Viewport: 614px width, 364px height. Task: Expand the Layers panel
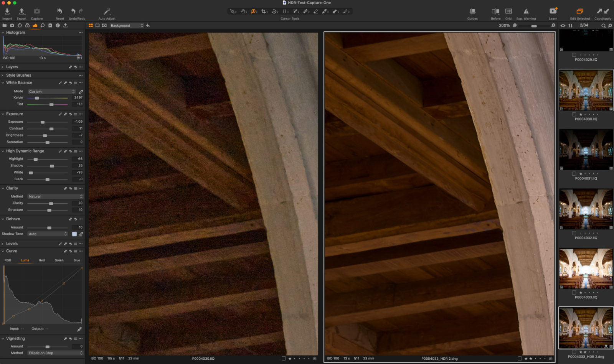pyautogui.click(x=3, y=67)
